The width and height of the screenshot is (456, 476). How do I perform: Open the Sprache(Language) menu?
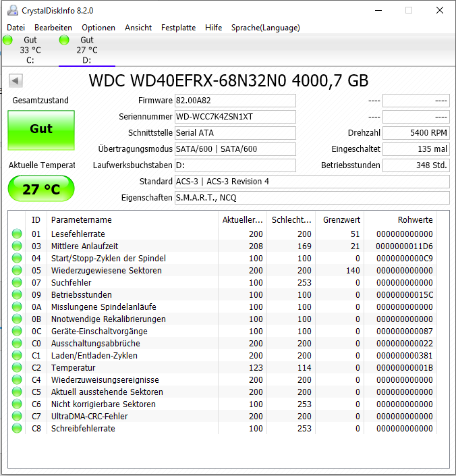pyautogui.click(x=266, y=28)
